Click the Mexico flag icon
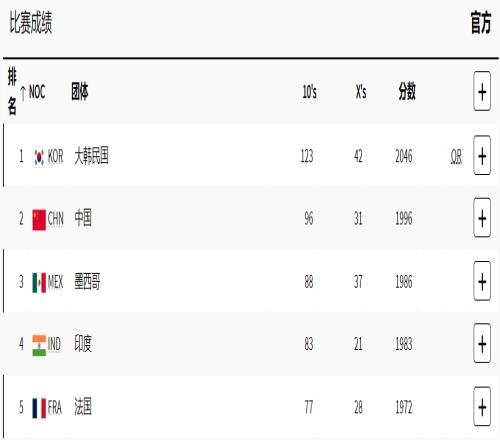This screenshot has width=500, height=440. 39,282
